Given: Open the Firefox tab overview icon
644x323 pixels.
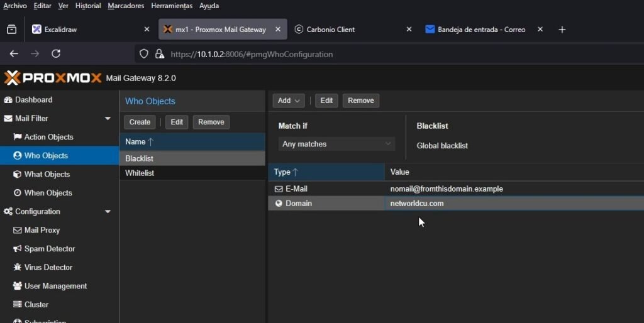Looking at the screenshot, I should [x=11, y=30].
